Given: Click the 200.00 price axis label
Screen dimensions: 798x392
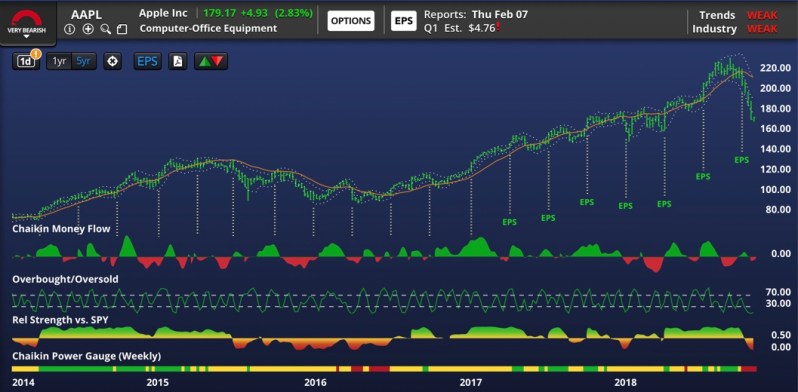Looking at the screenshot, I should click(x=776, y=89).
